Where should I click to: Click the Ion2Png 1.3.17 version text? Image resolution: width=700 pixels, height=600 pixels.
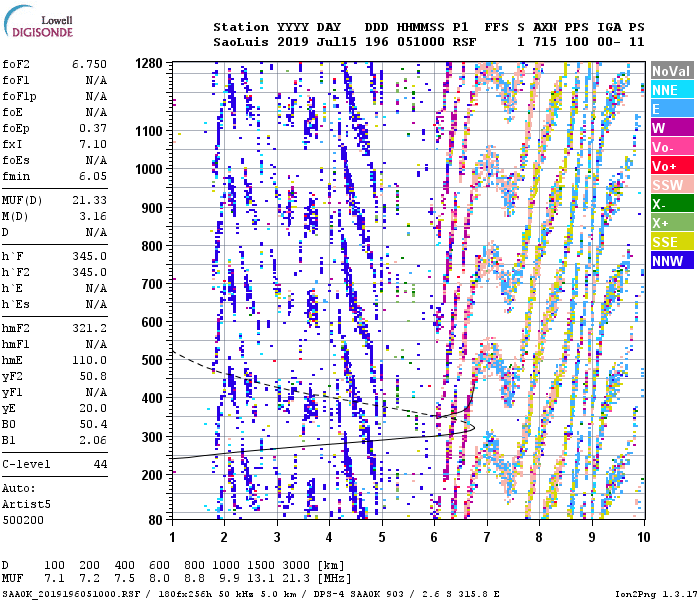point(656,594)
